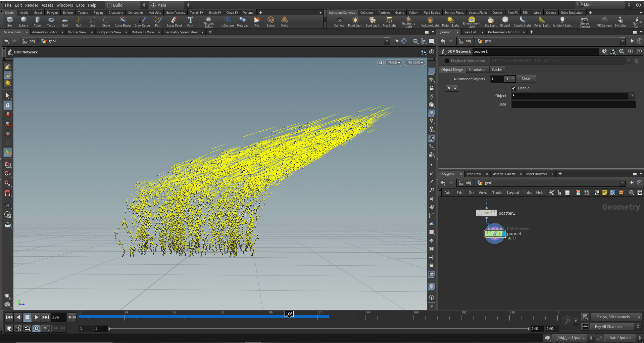Image resolution: width=644 pixels, height=343 pixels.
Task: Select the Spray Paint shelf tool
Action: [174, 22]
